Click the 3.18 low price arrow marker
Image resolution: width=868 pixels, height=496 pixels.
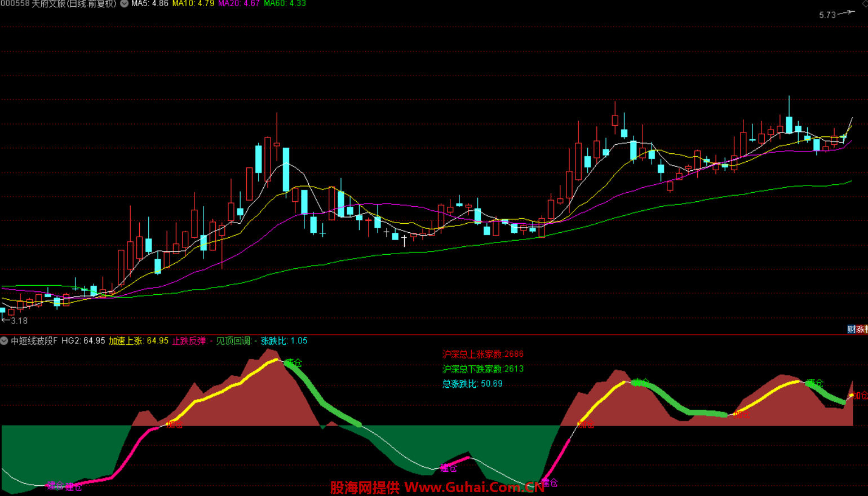pyautogui.click(x=15, y=321)
